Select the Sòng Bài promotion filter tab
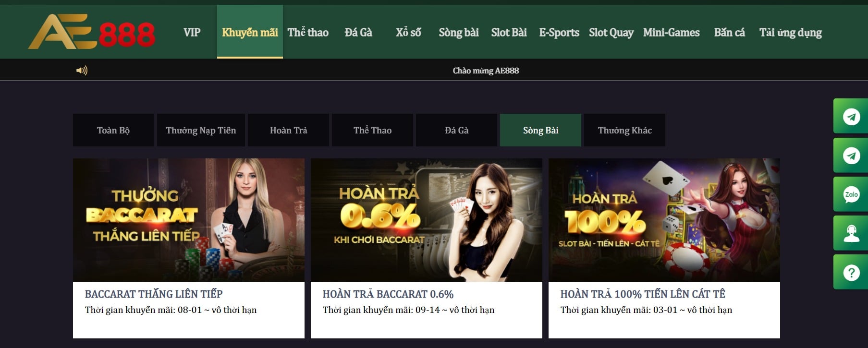Screen dimensions: 868x348 pos(540,130)
